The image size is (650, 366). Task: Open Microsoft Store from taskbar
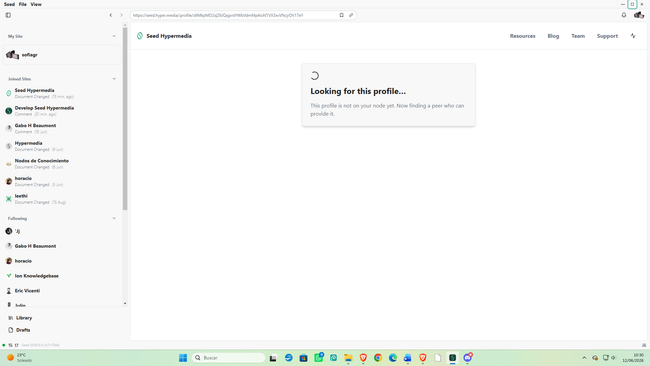[303, 358]
